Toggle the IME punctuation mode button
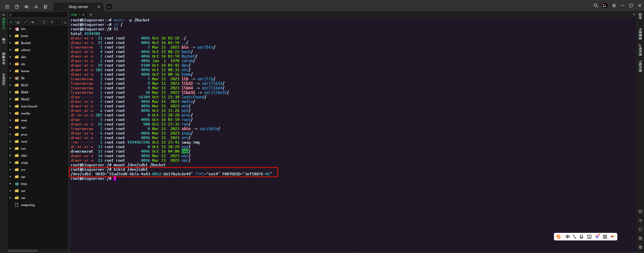The height and width of the screenshot is (253, 644). tap(574, 237)
